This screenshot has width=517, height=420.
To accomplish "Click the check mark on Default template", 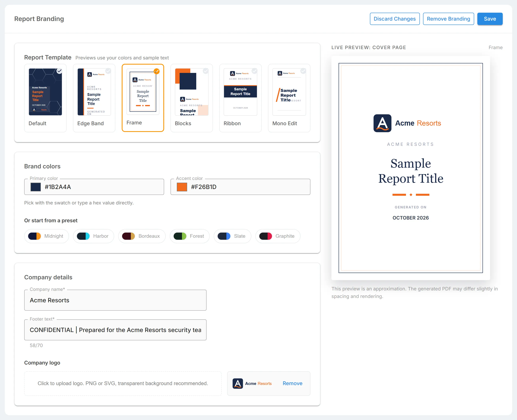I will (x=59, y=71).
